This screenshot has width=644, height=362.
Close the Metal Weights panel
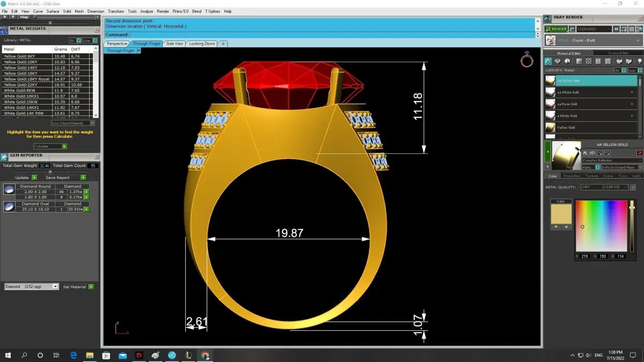[97, 29]
